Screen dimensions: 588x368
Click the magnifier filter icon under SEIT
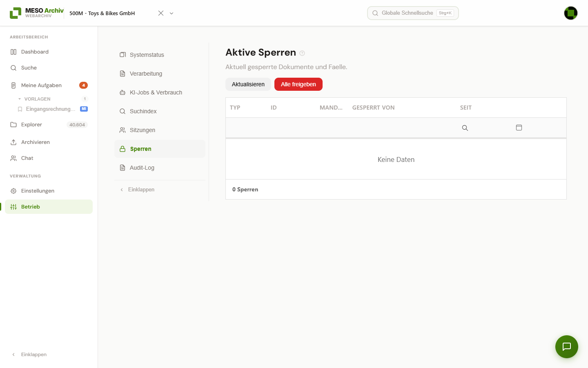[465, 128]
